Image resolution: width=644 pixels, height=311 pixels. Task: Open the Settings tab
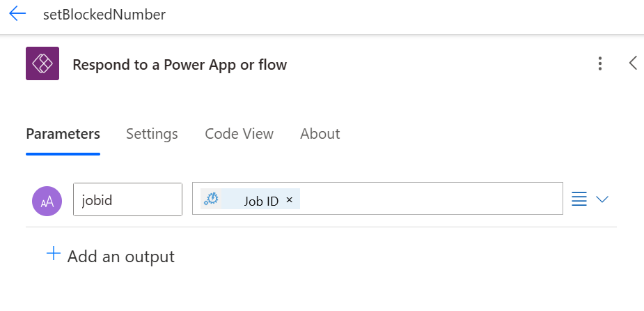152,134
